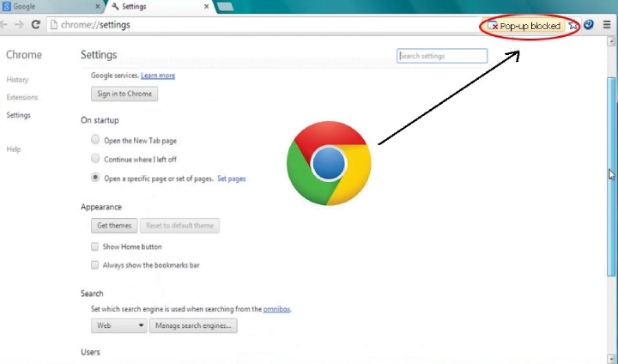Click the On startup heading
This screenshot has height=364, width=618.
[100, 120]
